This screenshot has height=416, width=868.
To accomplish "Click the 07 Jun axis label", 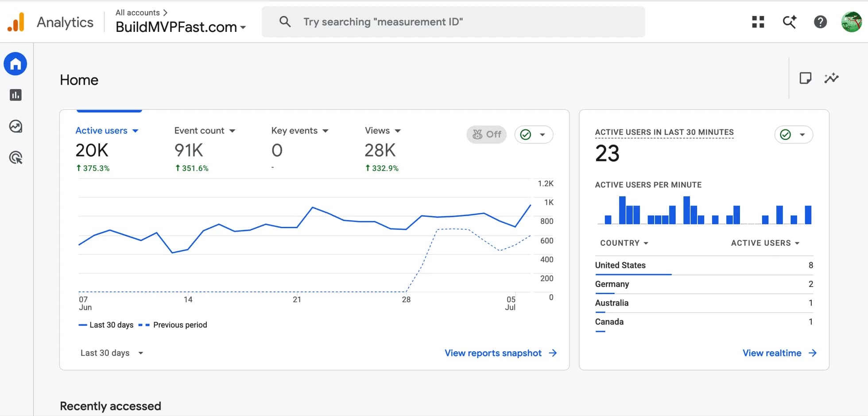I will [85, 303].
